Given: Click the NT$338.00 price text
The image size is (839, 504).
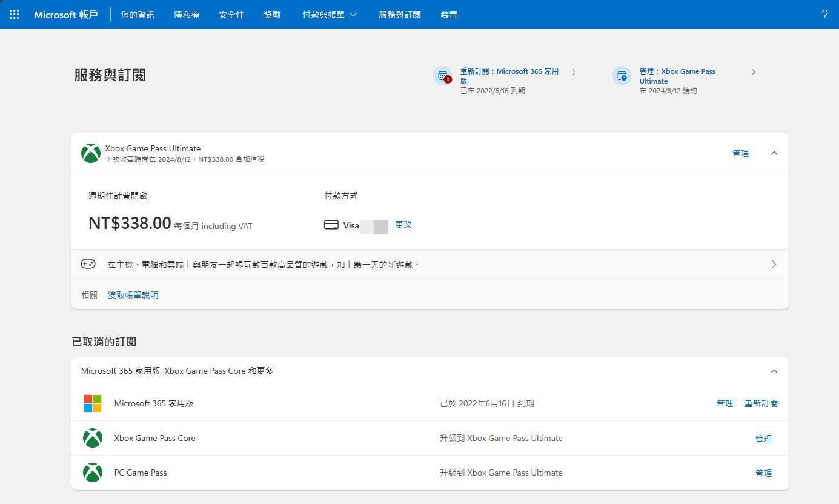Looking at the screenshot, I should click(130, 223).
